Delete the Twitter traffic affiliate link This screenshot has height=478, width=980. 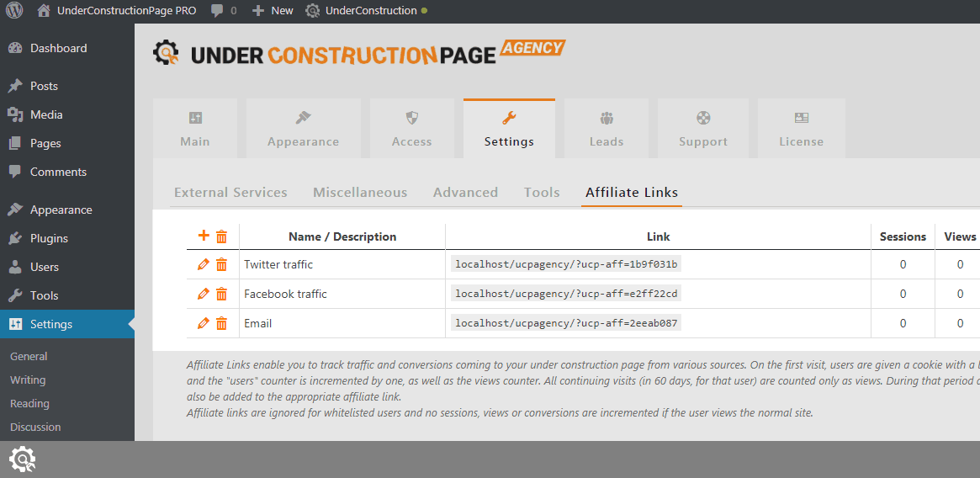[x=221, y=264]
